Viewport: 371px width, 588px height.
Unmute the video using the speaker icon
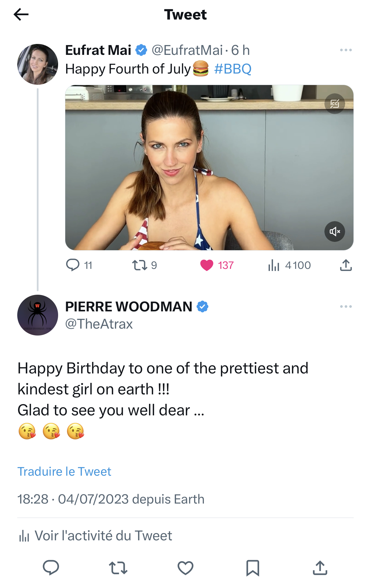335,232
